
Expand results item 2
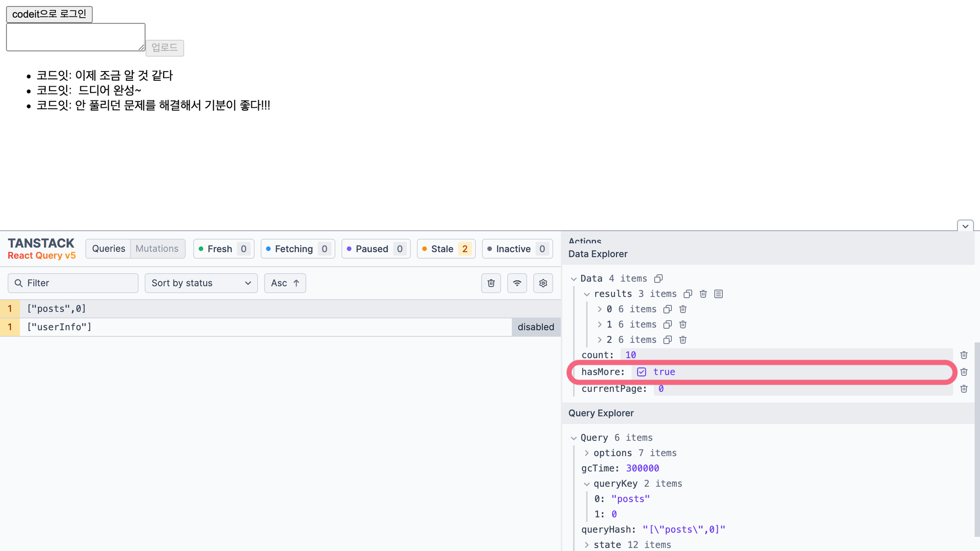(x=599, y=339)
